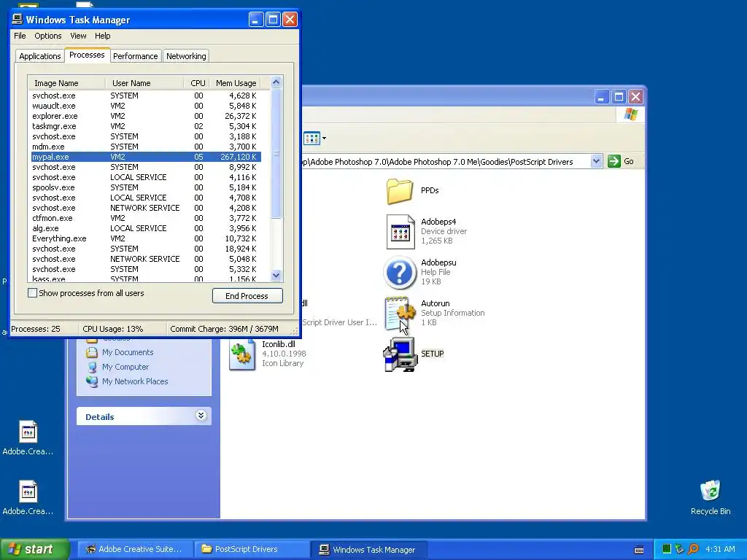Open the PPDs folder icon

(399, 191)
